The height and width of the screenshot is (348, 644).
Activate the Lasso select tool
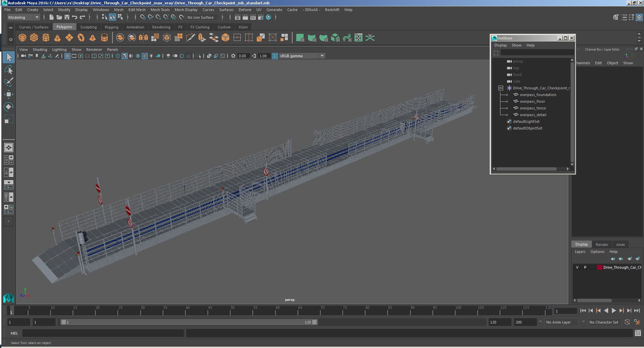pos(9,70)
